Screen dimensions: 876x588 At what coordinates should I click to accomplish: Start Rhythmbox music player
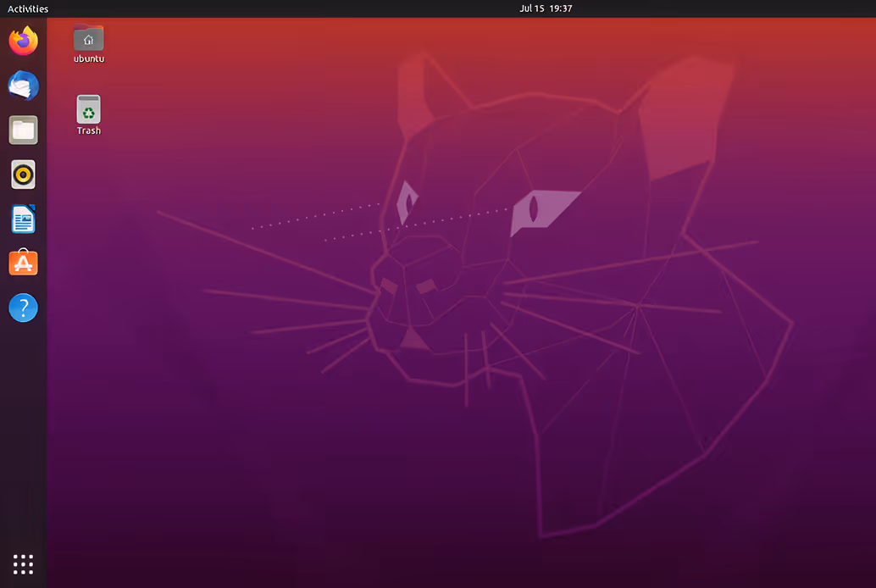click(24, 175)
